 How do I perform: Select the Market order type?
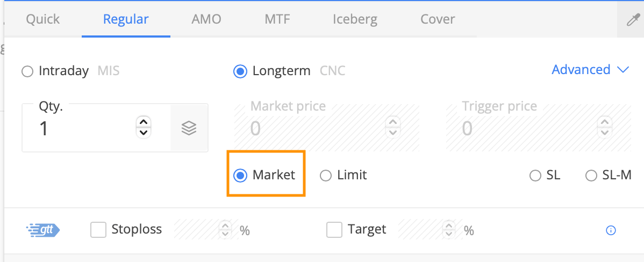point(240,176)
